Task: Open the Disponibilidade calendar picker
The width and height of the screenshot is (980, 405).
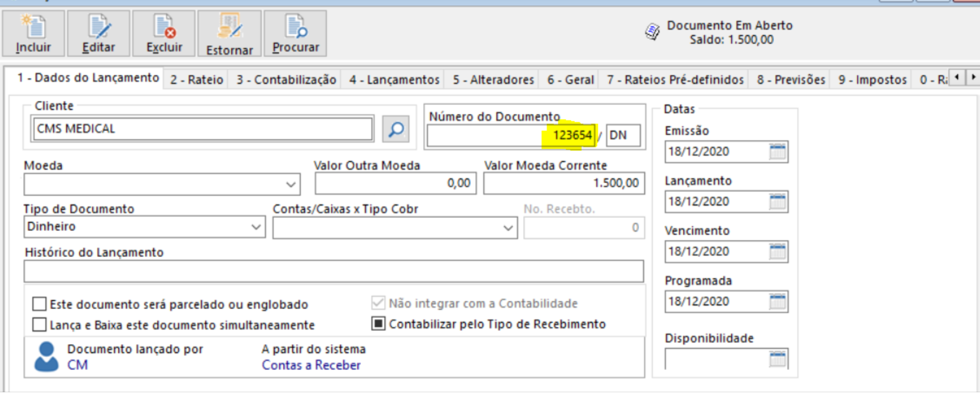Action: point(777,359)
